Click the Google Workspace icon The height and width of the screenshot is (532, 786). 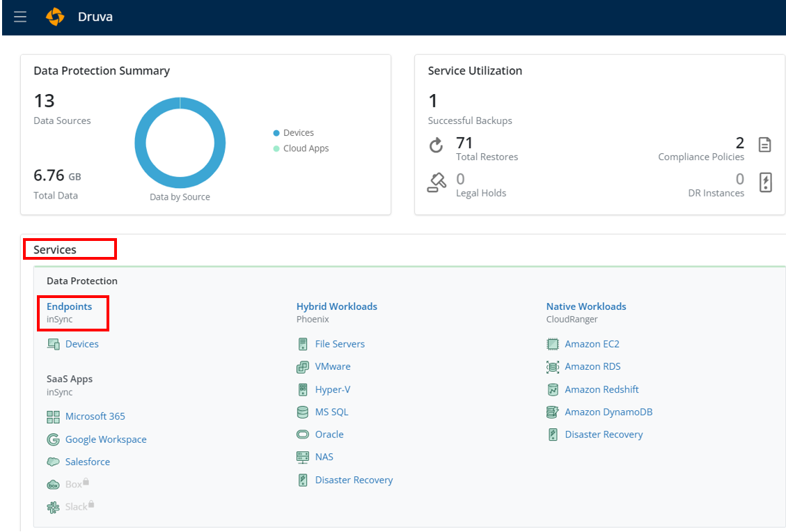53,439
